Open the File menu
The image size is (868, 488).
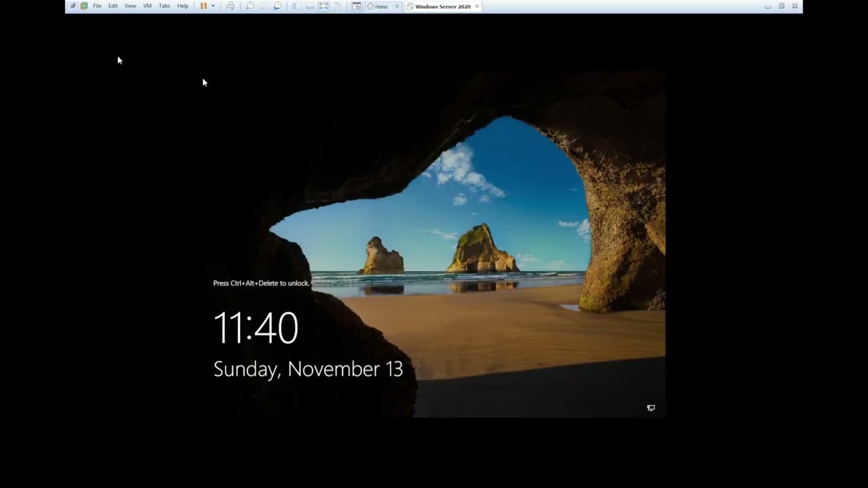97,6
